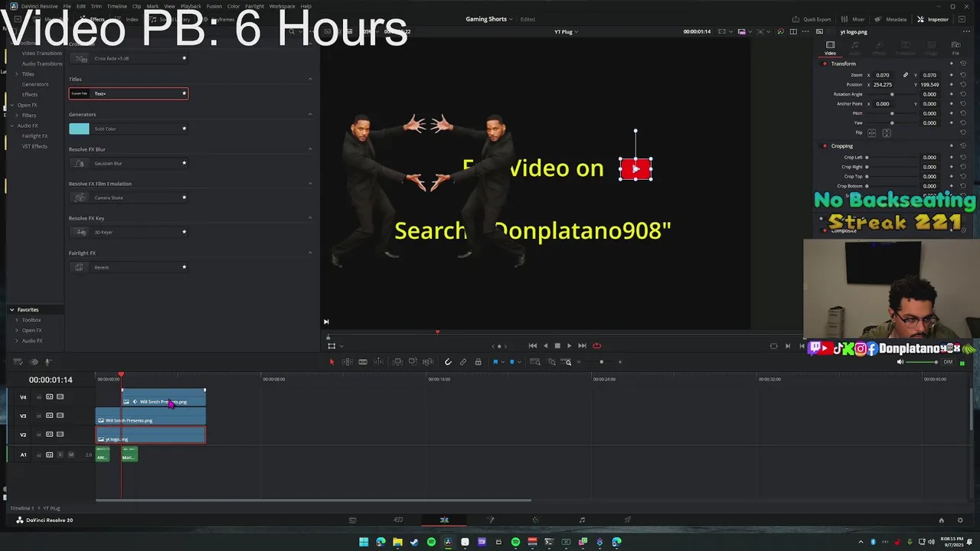Play in reverse in the viewer
980x551 pixels.
[x=545, y=346]
